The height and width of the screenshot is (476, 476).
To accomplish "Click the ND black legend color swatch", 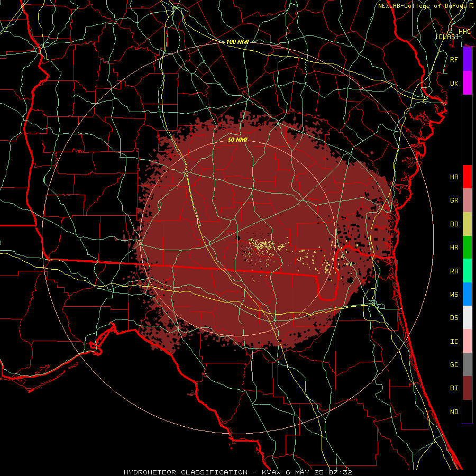I will click(x=467, y=411).
